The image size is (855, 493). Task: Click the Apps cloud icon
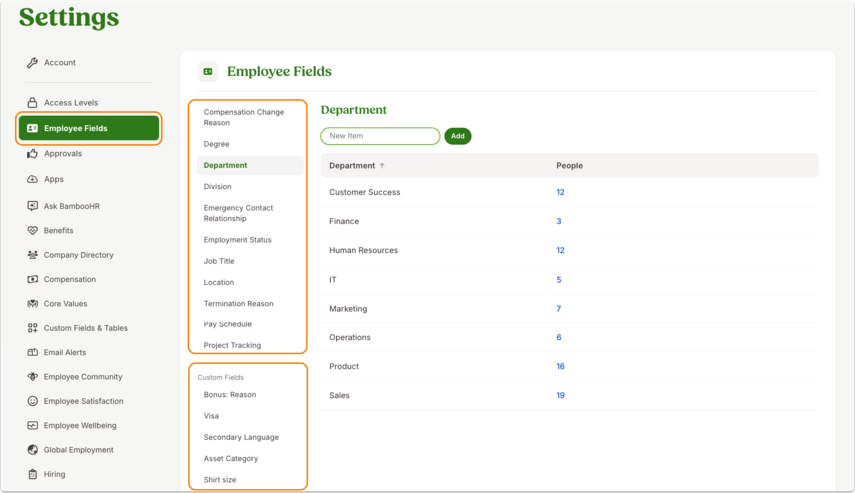[33, 179]
